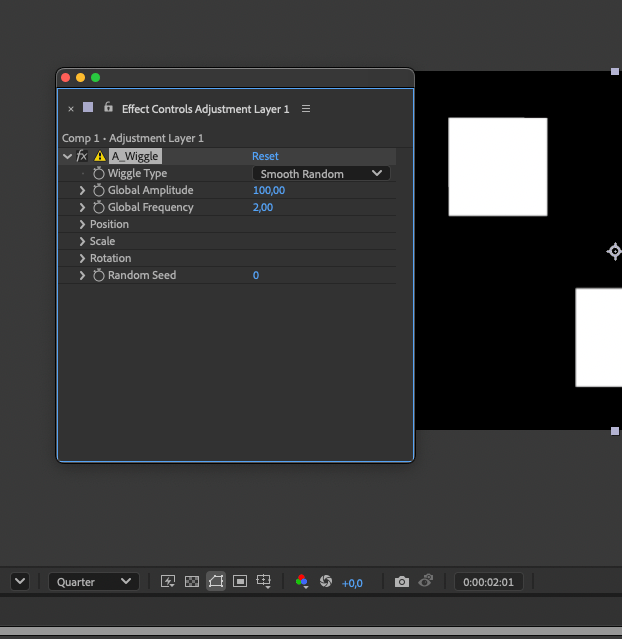Close the Effect Controls panel tab

[x=71, y=109]
